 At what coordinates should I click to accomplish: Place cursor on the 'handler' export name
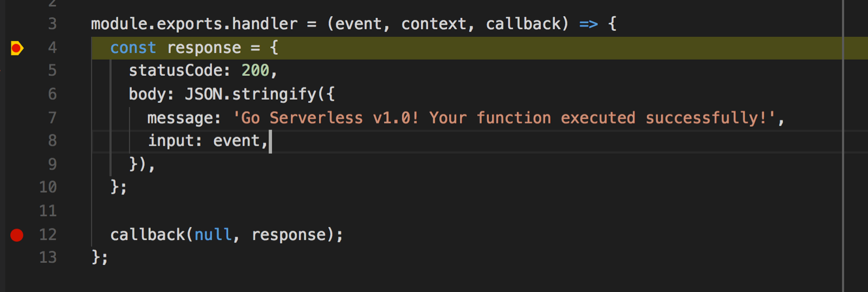click(265, 24)
